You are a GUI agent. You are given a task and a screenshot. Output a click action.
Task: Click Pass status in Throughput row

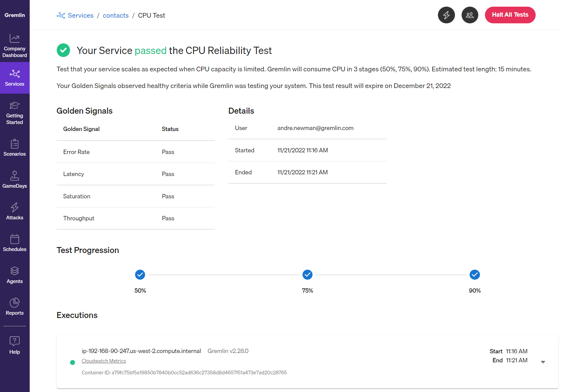click(168, 218)
